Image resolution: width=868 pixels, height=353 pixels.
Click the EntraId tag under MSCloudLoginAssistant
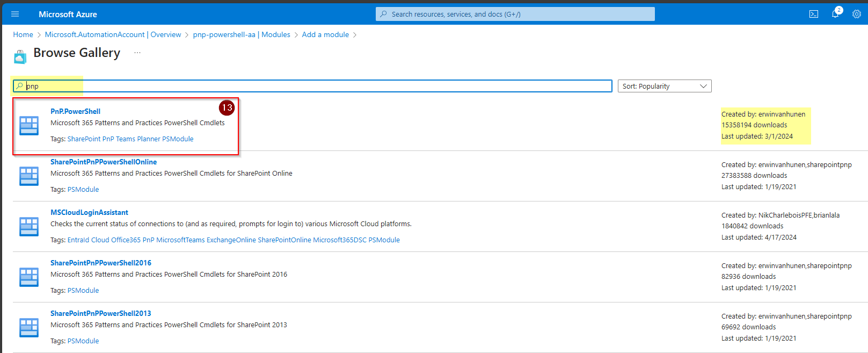[x=78, y=240]
